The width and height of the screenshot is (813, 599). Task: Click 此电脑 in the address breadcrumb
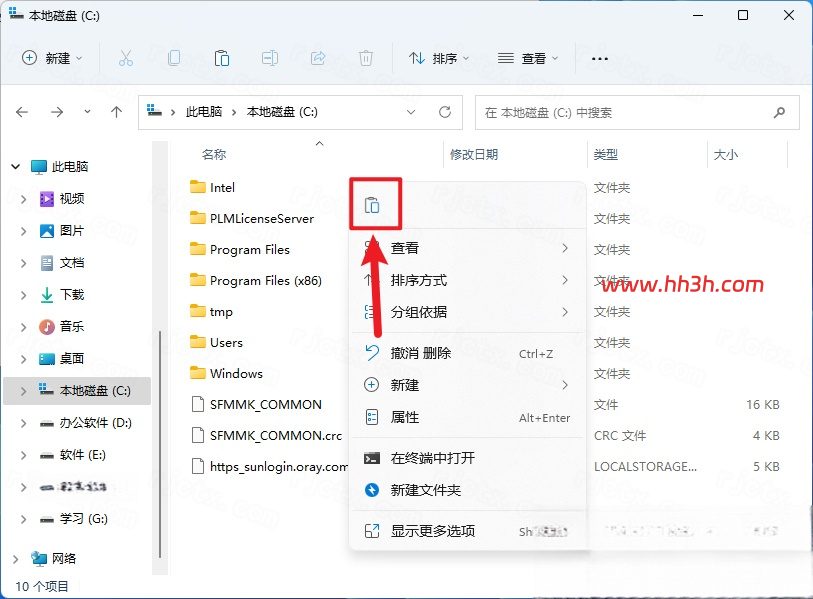pyautogui.click(x=204, y=112)
